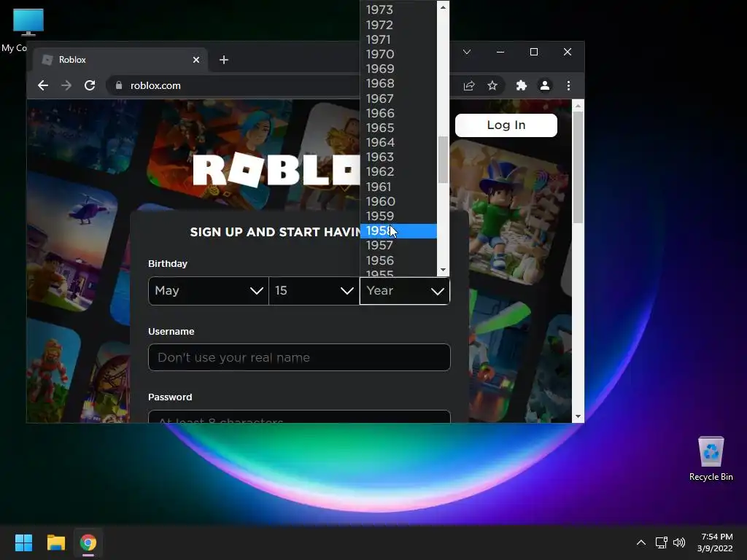This screenshot has height=560, width=747.
Task: Choose 1965 from year list
Action: click(x=398, y=128)
